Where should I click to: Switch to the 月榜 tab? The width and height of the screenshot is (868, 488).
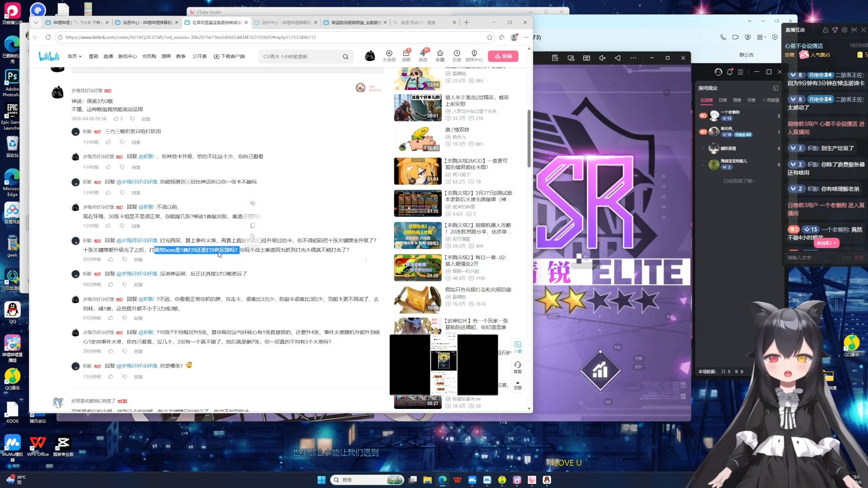click(751, 100)
